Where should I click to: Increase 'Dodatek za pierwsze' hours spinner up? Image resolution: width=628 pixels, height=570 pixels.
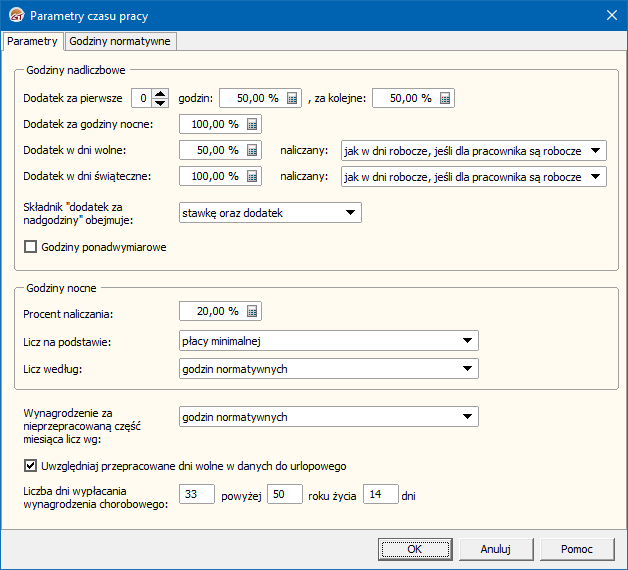pos(160,93)
